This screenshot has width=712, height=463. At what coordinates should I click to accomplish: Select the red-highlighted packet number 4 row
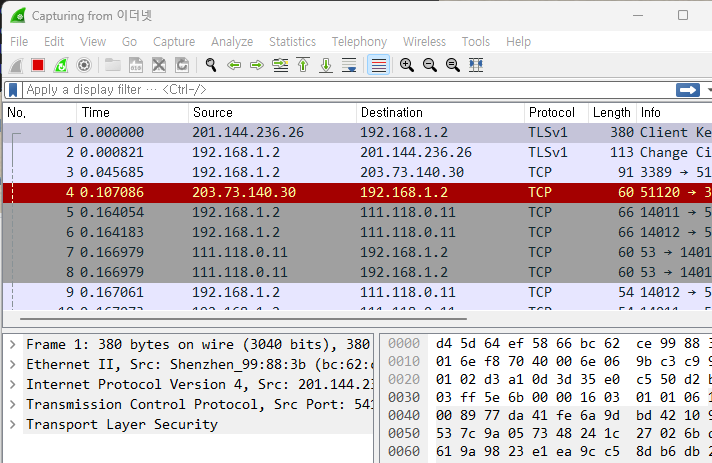pyautogui.click(x=300, y=192)
